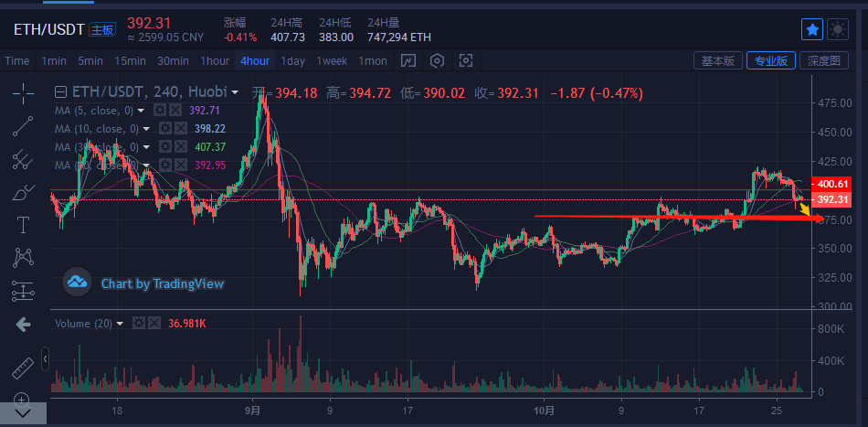
Task: Toggle the light/dark theme sun icon
Action: (x=838, y=30)
